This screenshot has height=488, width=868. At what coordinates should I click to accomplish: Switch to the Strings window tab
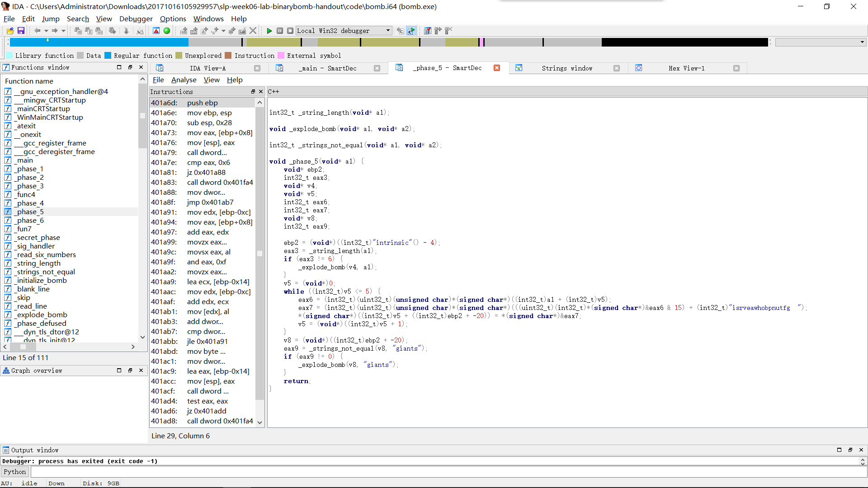567,68
